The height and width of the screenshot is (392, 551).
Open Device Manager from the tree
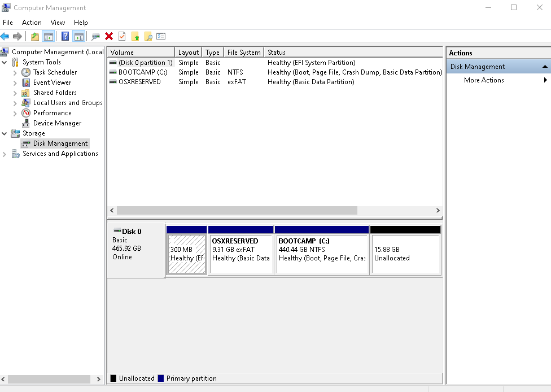(57, 123)
